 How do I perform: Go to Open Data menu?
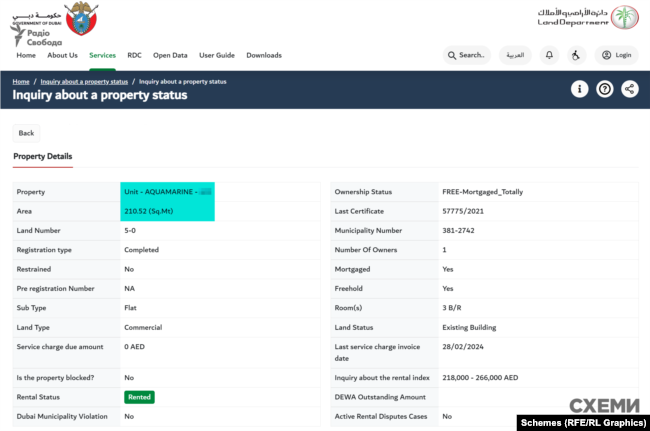click(170, 55)
